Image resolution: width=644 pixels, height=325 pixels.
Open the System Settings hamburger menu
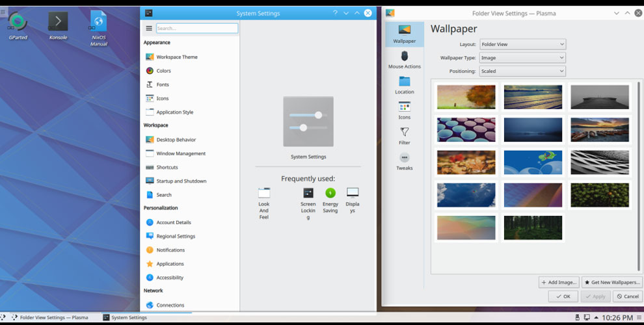pos(149,29)
